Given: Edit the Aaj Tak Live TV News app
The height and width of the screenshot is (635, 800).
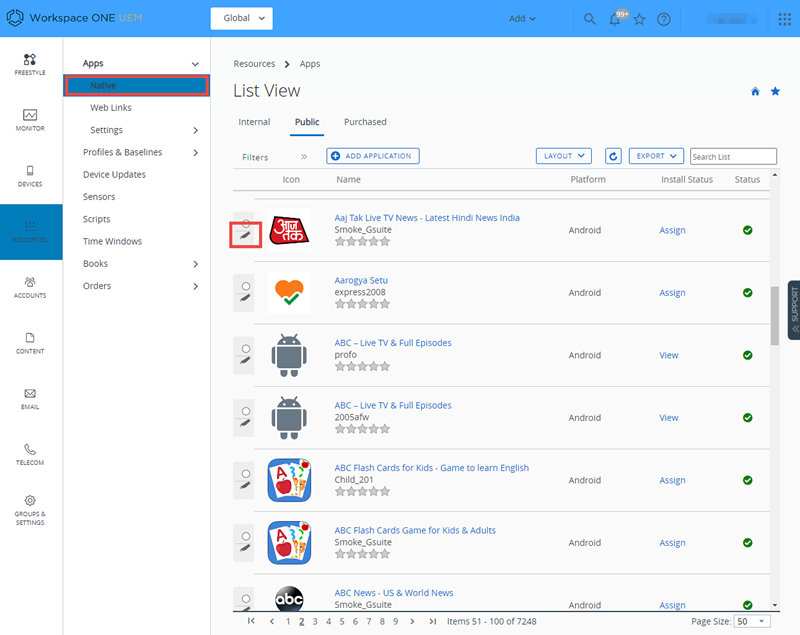Looking at the screenshot, I should click(x=245, y=235).
